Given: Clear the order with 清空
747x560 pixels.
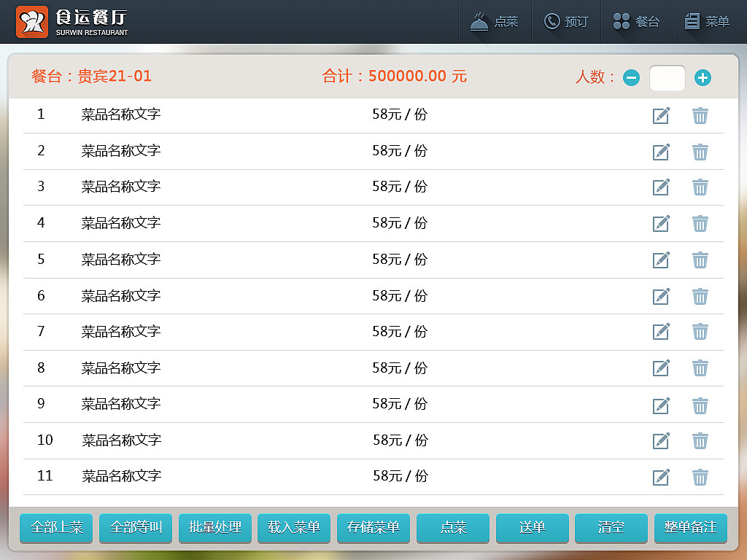Looking at the screenshot, I should pos(611,528).
